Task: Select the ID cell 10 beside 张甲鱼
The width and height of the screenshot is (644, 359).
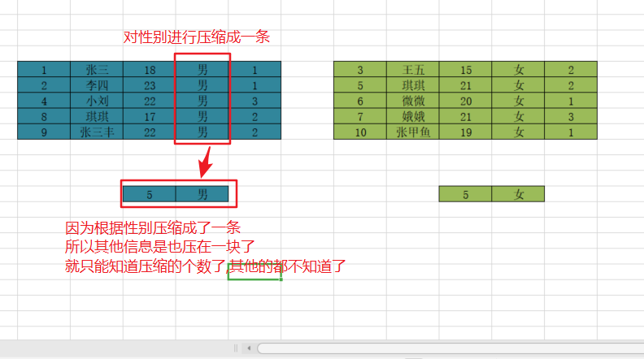Action: pos(360,132)
